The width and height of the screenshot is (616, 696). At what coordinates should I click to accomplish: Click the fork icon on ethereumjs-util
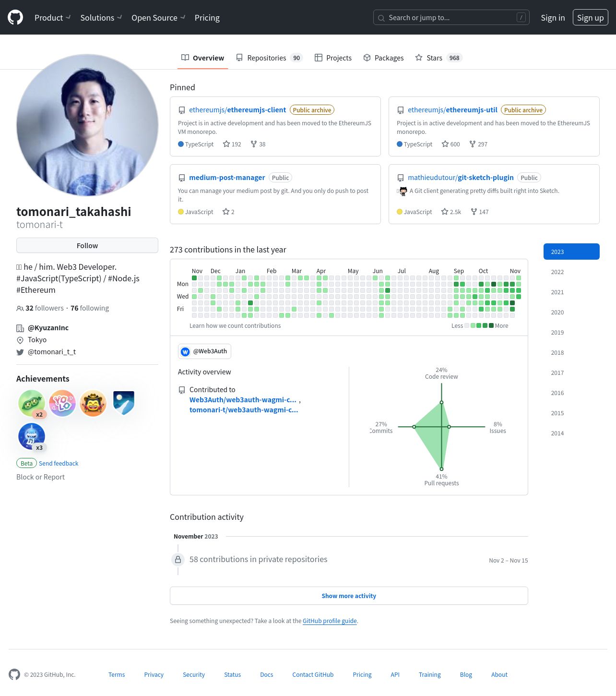click(473, 144)
